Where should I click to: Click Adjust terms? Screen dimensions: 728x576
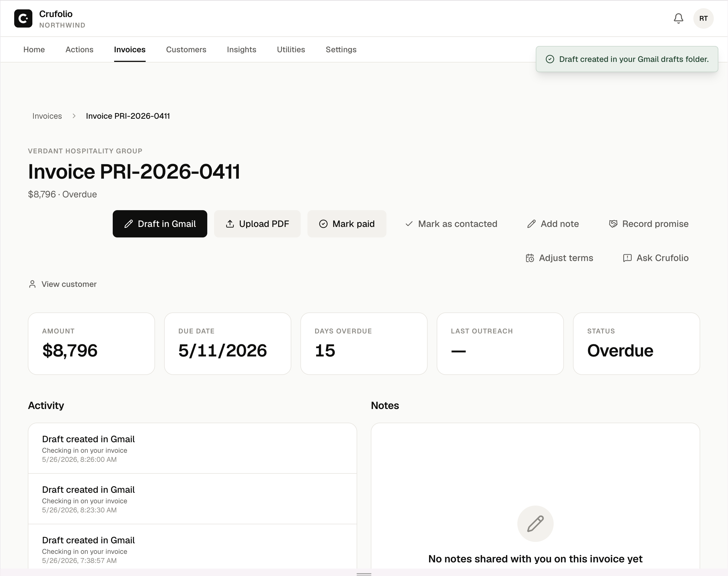pos(559,258)
